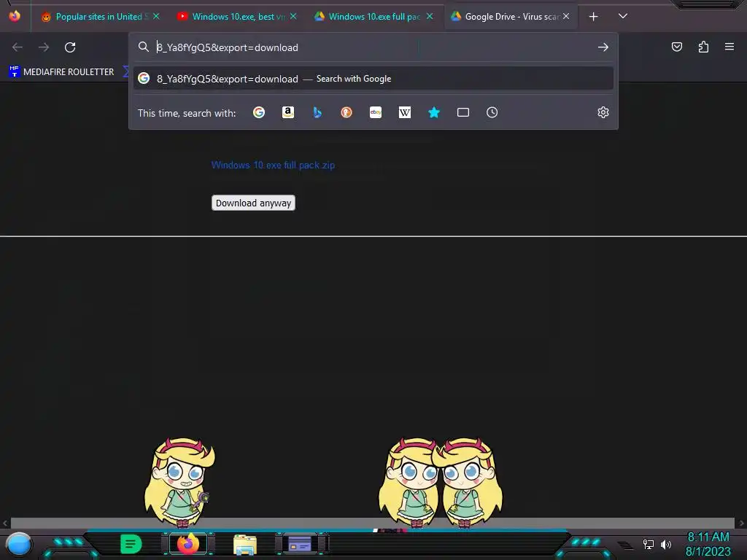747x560 pixels.
Task: Click the horizontal scrollbar track
Action: tap(373, 523)
